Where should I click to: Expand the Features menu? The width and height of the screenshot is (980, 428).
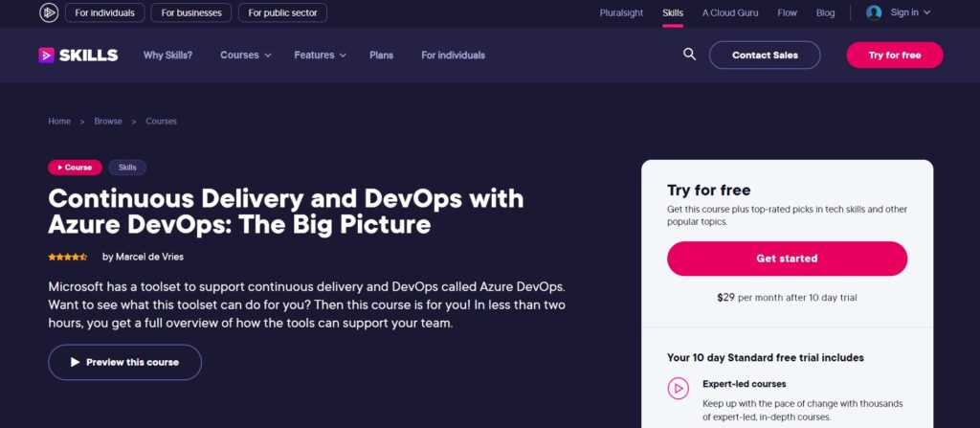click(320, 56)
